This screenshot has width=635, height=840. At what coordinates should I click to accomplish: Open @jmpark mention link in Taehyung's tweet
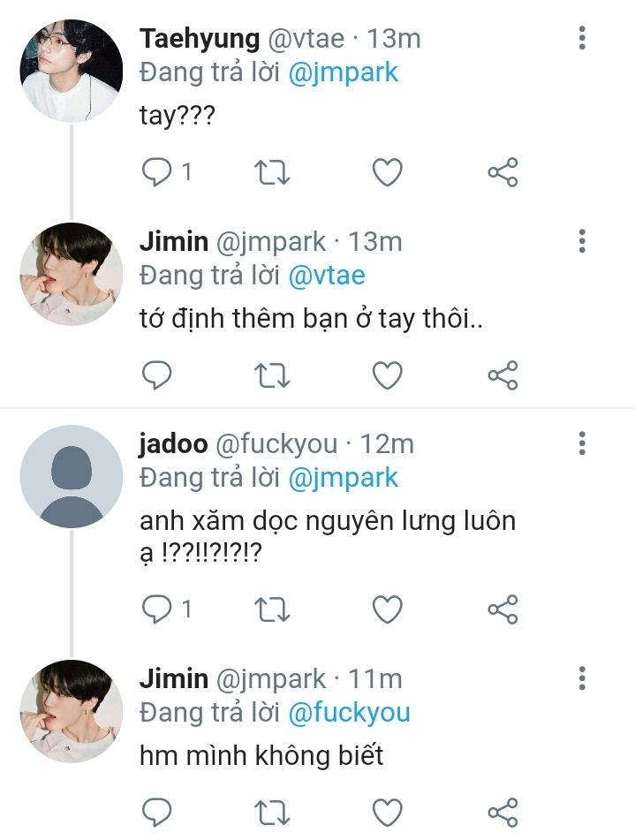344,72
